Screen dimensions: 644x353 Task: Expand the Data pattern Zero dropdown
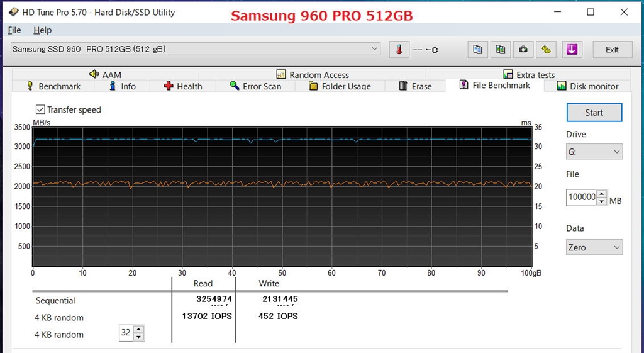click(594, 247)
